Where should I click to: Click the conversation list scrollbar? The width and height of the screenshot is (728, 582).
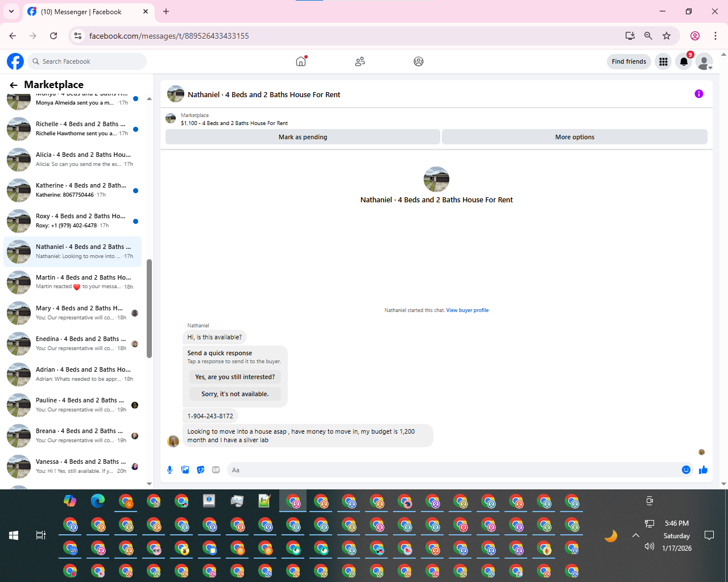(x=149, y=309)
